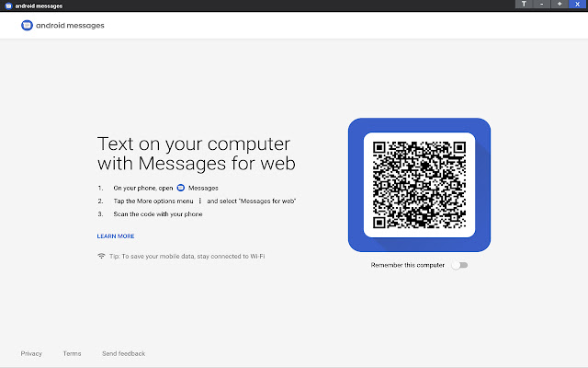588x368 pixels.
Task: Click the T button in the title bar
Action: (524, 4)
